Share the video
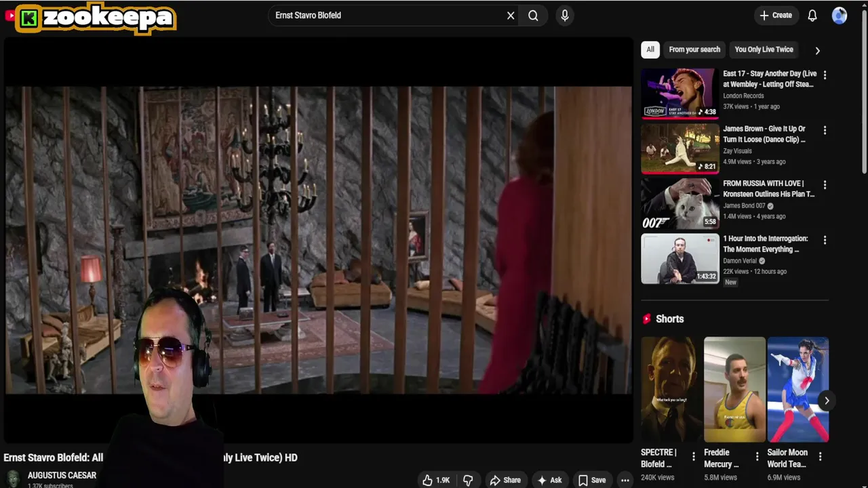Viewport: 868px width, 488px height. pyautogui.click(x=505, y=480)
